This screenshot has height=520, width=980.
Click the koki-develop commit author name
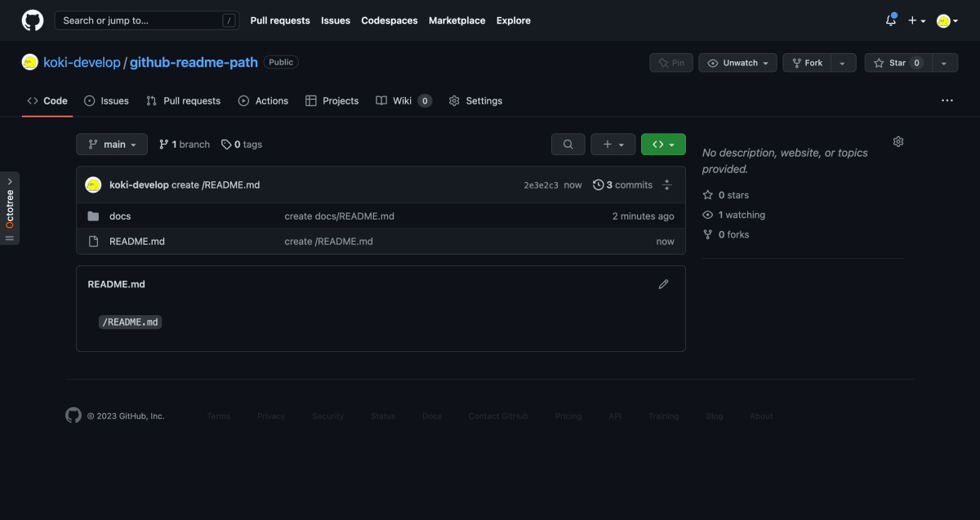139,184
